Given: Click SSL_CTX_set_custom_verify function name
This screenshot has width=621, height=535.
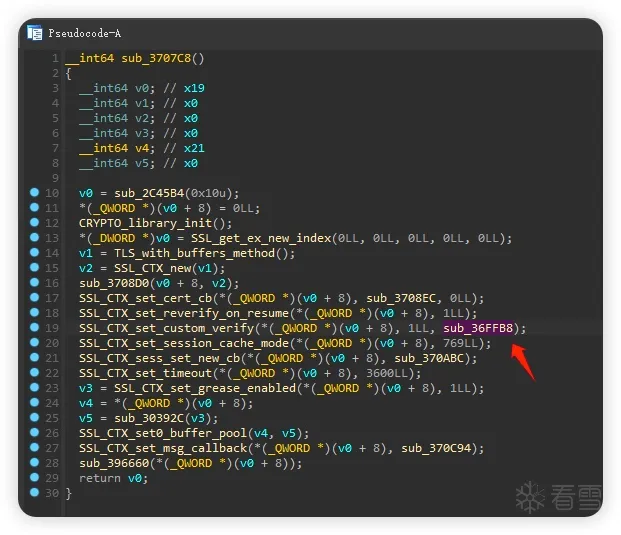Looking at the screenshot, I should [x=166, y=328].
